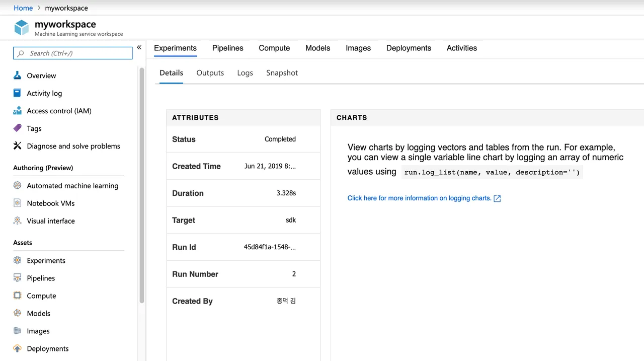Click the Visual interface icon
The image size is (644, 361).
[18, 221]
